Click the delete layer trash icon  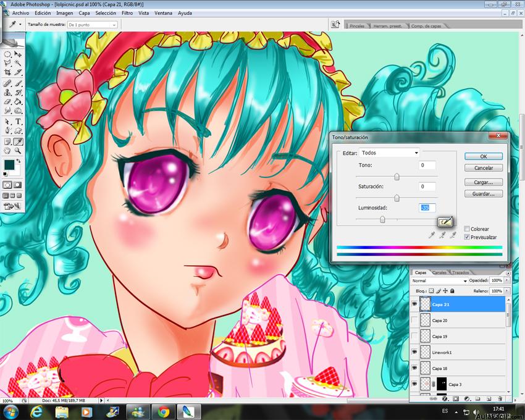pos(500,398)
